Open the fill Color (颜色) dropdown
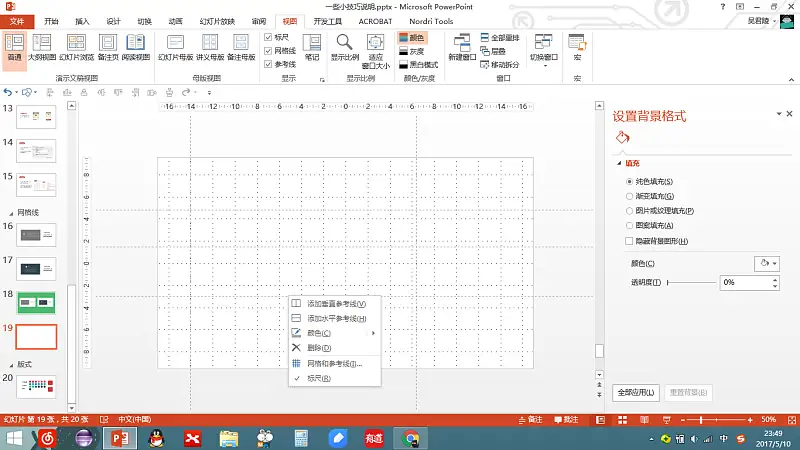Screen dimensions: 800x450 point(766,264)
